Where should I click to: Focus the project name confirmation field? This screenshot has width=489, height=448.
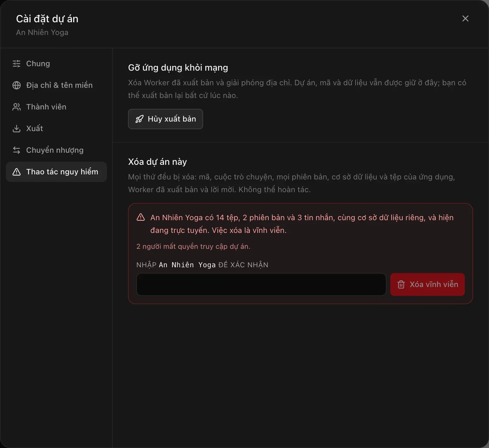click(261, 284)
